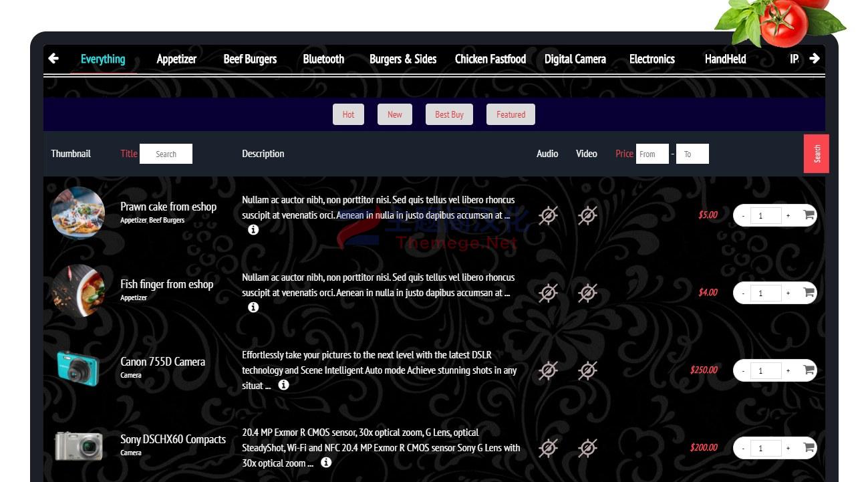Click the audio icon for Prawn cake

tap(548, 215)
